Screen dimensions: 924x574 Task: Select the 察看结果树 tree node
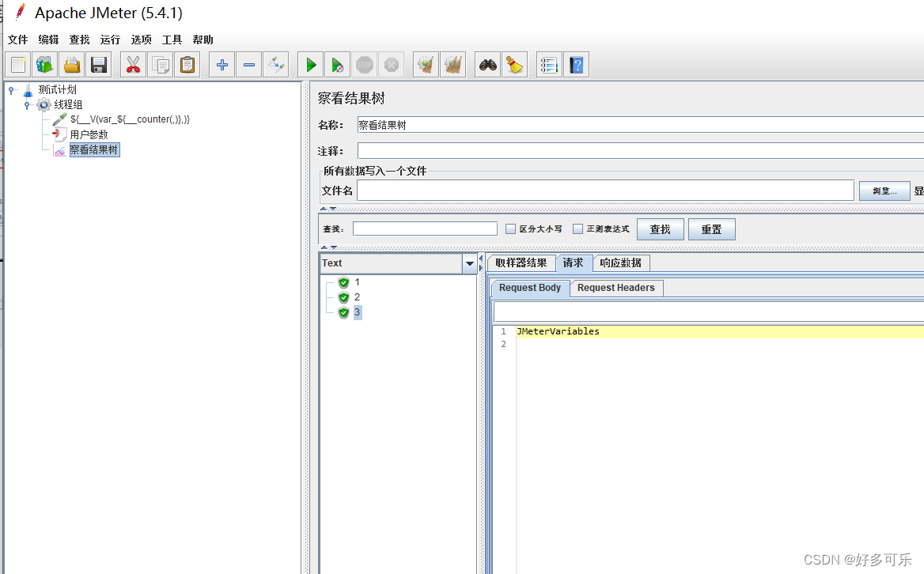pos(94,150)
